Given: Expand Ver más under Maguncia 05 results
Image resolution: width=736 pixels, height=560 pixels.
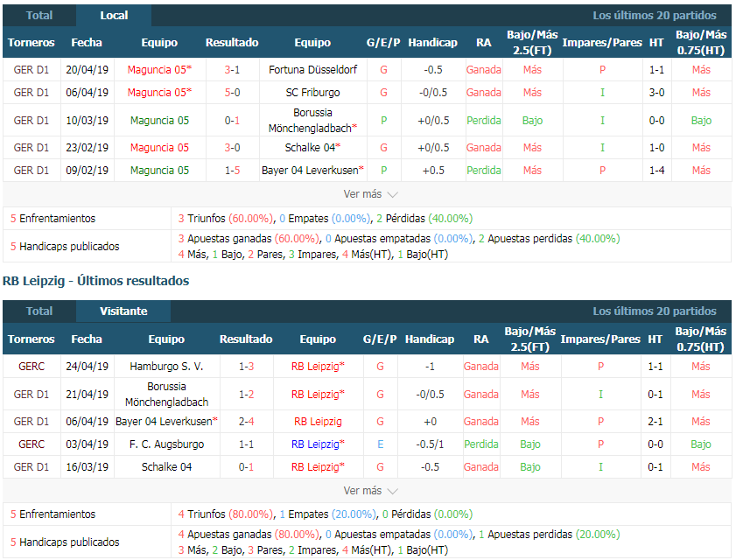Looking at the screenshot, I should click(370, 194).
